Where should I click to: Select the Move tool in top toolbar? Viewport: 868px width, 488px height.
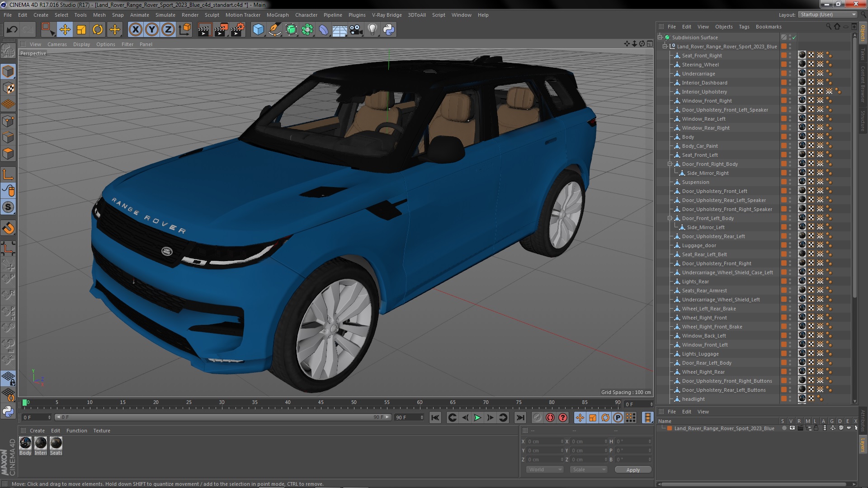click(65, 30)
